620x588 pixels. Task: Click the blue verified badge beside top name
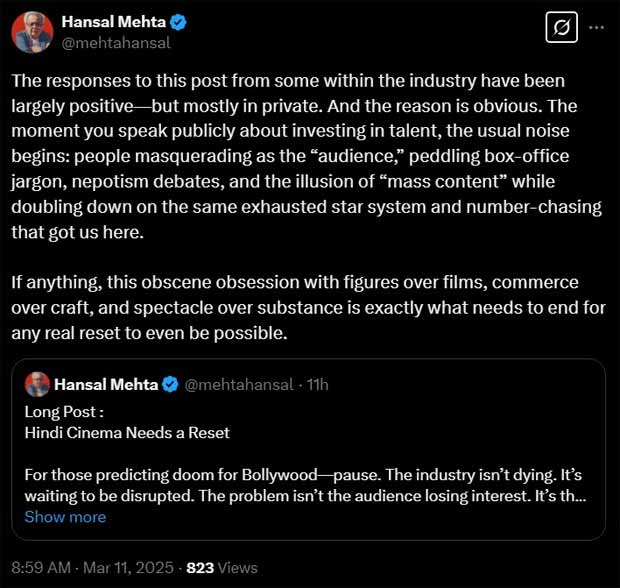point(178,22)
